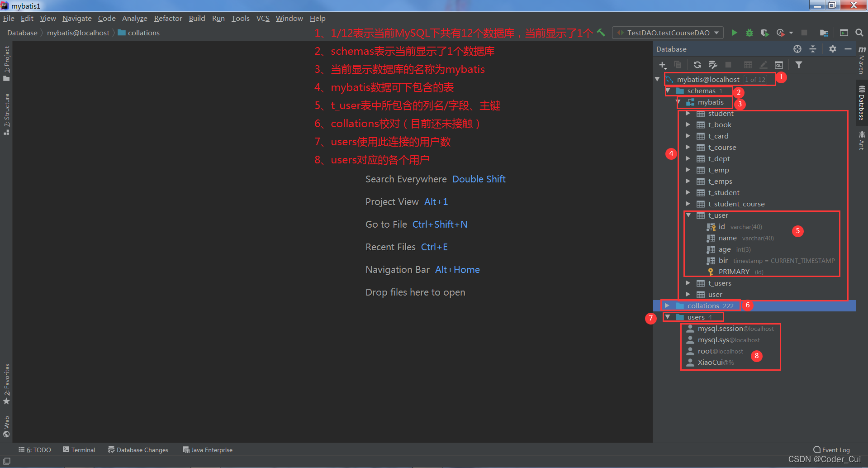Toggle the Maven tool window tab
Viewport: 868px width, 468px height.
(862, 60)
